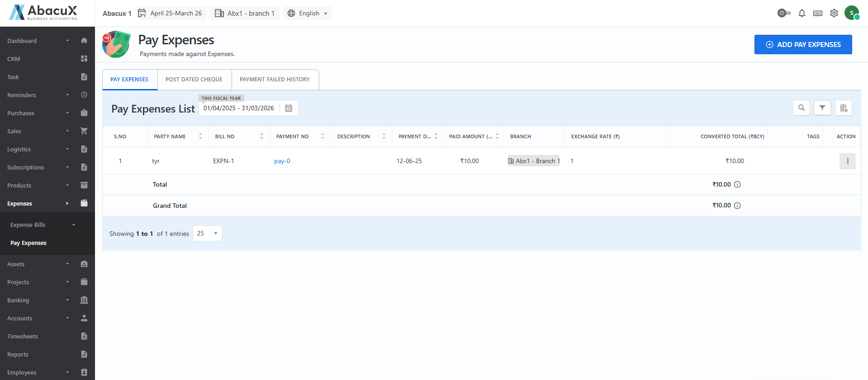Open the three-dot action menu for tyr

pos(847,161)
